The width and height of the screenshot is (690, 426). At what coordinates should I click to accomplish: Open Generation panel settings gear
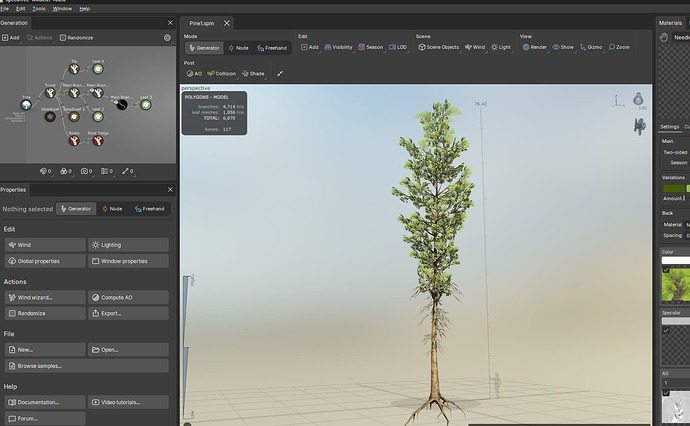click(167, 38)
